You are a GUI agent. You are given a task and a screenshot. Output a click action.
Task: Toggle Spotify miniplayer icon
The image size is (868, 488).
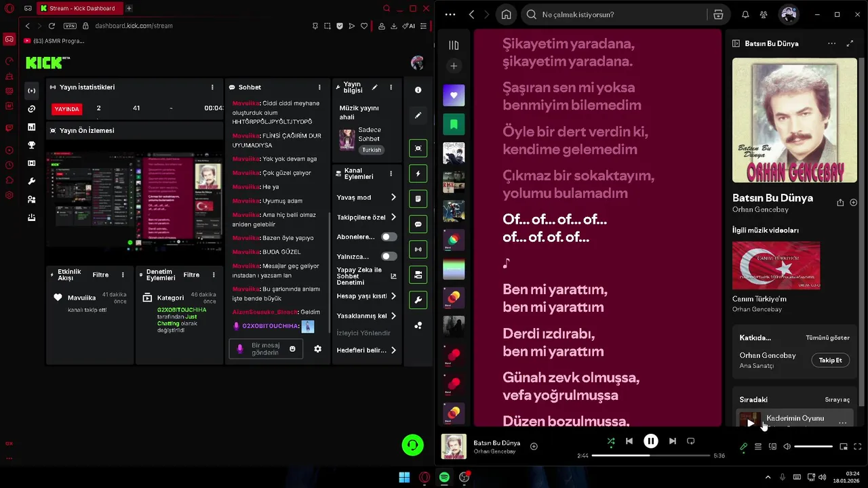pos(844,447)
